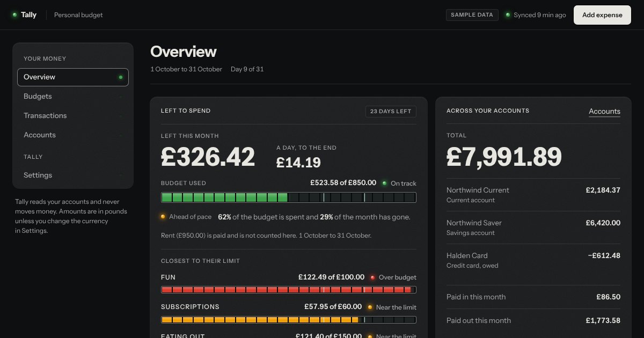
Task: Open Budgets in the sidebar
Action: (73, 97)
